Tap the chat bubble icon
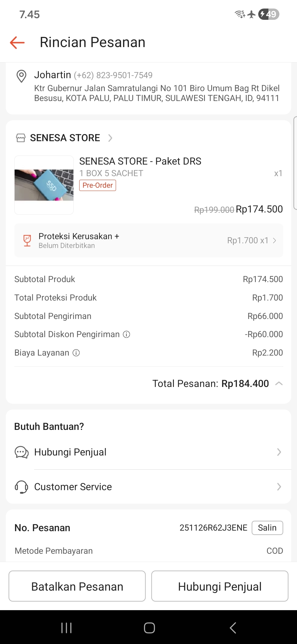297x644 pixels. (21, 452)
